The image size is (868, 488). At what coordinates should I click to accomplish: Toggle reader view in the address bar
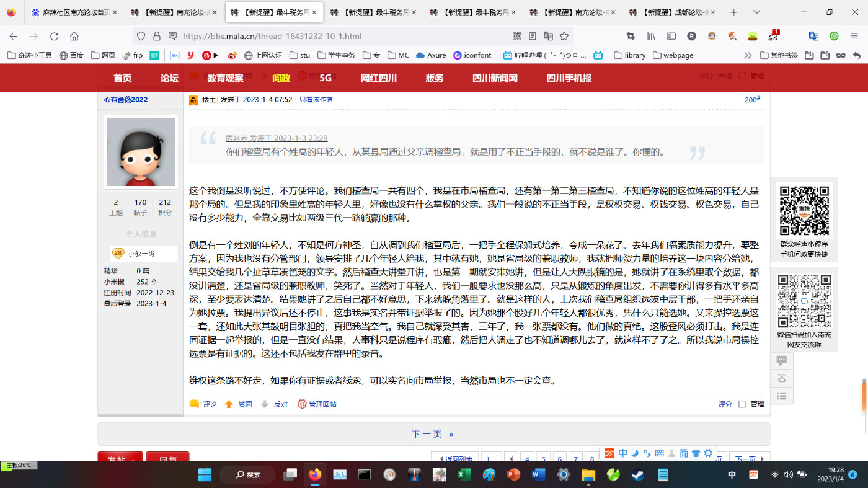(533, 37)
